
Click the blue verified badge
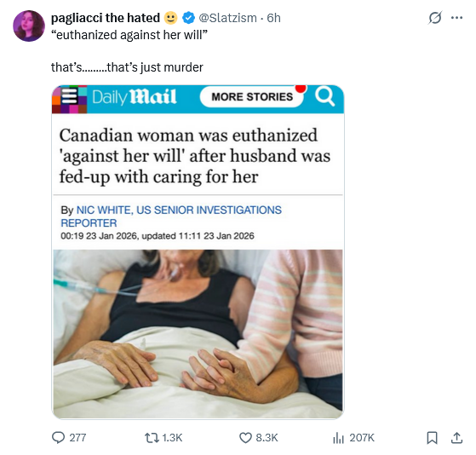188,18
